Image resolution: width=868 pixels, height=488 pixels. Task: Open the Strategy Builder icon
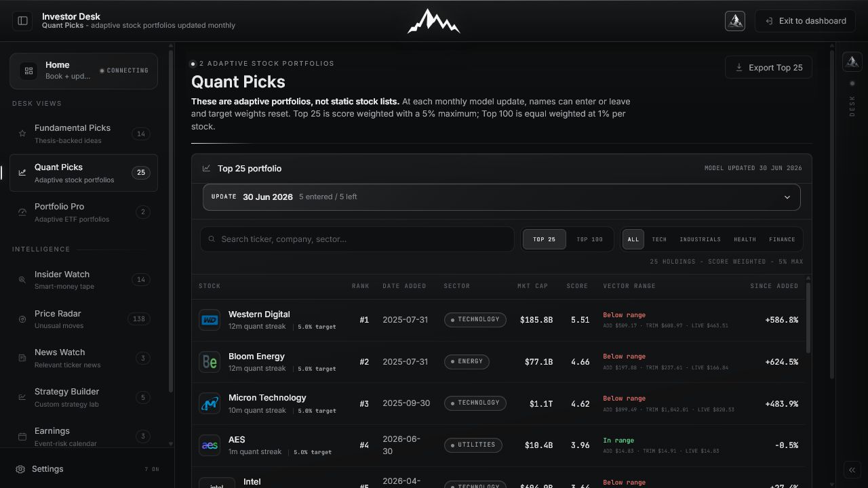tap(22, 397)
